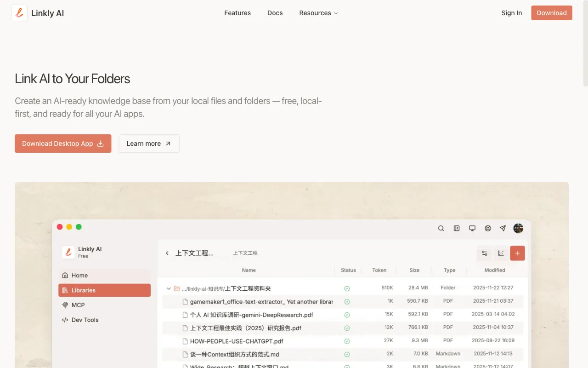The height and width of the screenshot is (368, 588).
Task: Click file icon of HOW-PEOPLE-USE-CHATGPT.pdf
Action: 186,341
